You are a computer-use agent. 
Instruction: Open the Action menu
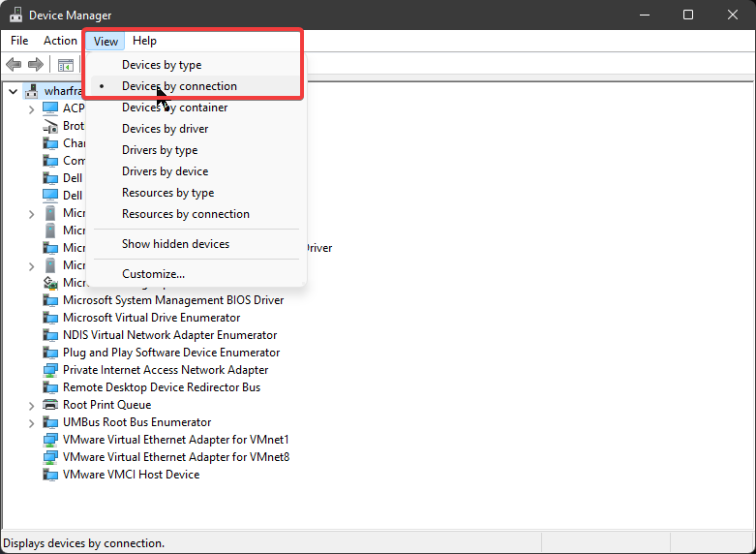point(60,41)
